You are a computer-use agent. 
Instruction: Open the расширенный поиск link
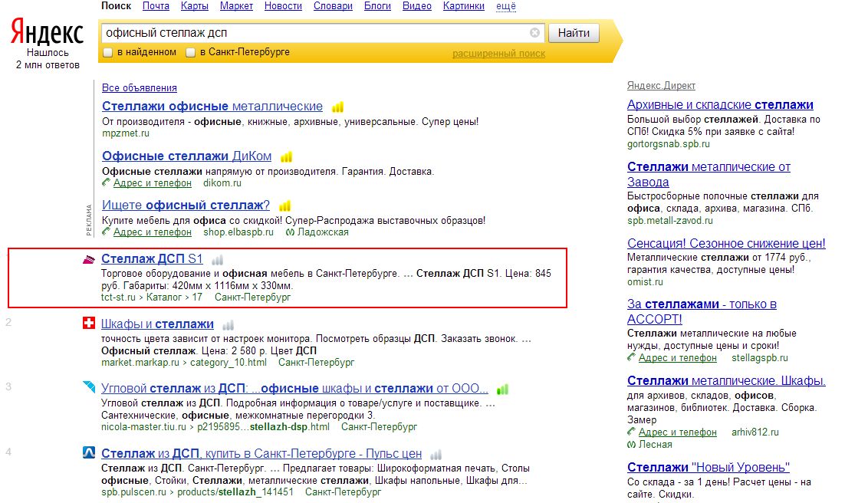pos(498,54)
